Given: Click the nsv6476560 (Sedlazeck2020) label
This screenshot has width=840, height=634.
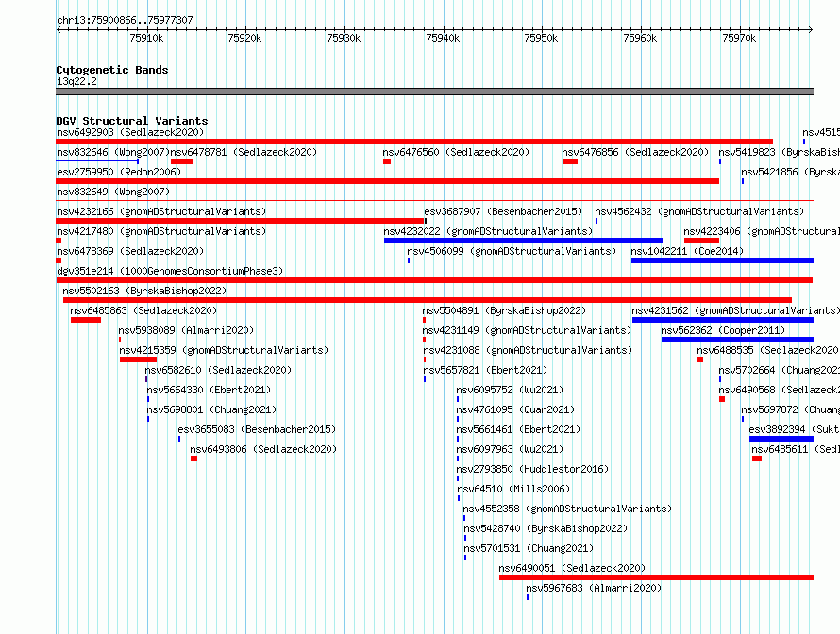Looking at the screenshot, I should click(456, 152).
